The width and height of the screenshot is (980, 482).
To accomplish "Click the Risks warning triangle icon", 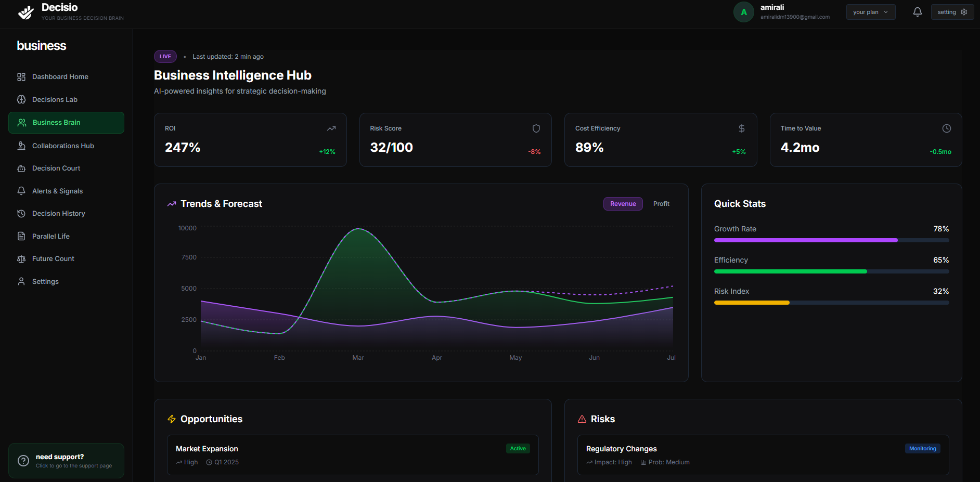I will [x=582, y=419].
